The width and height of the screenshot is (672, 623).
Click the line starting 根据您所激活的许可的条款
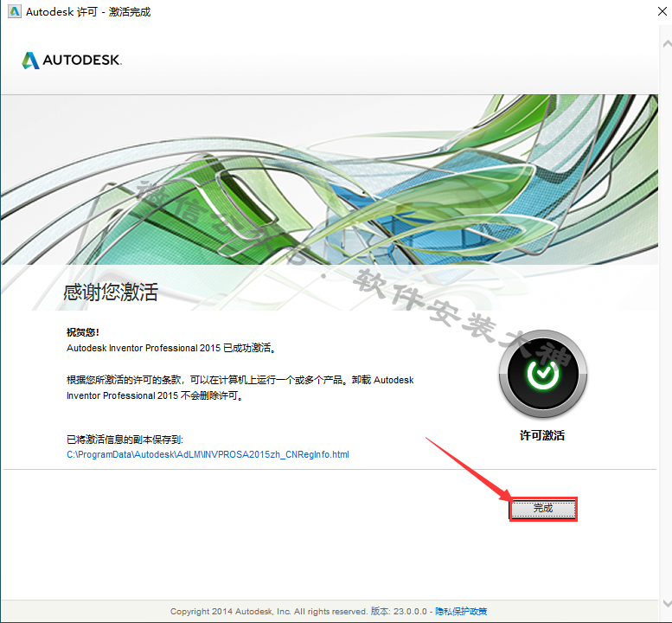[x=240, y=380]
